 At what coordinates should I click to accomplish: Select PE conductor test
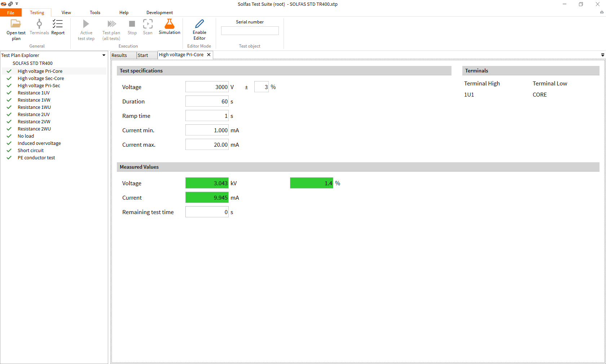coord(36,158)
